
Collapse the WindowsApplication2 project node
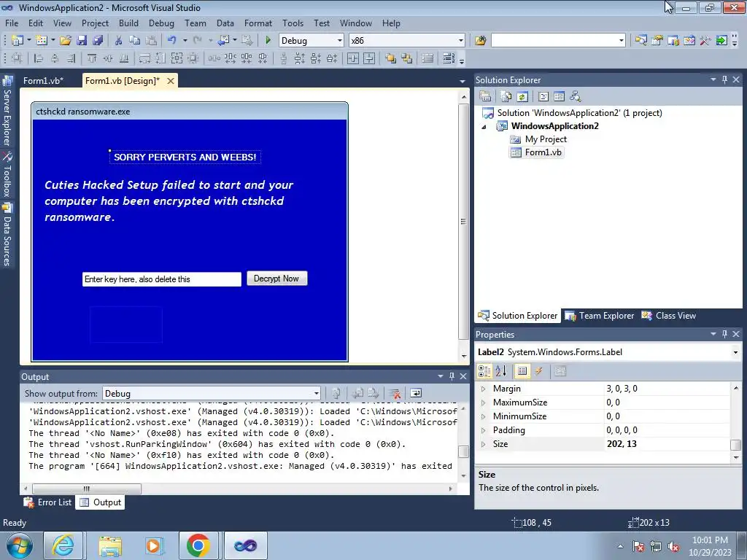coord(484,127)
